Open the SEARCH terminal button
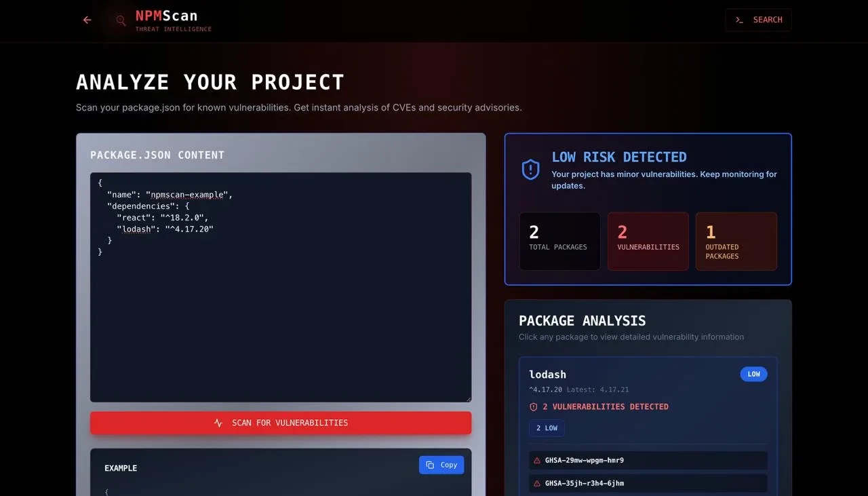Viewport: 868px width, 496px height. 758,20
